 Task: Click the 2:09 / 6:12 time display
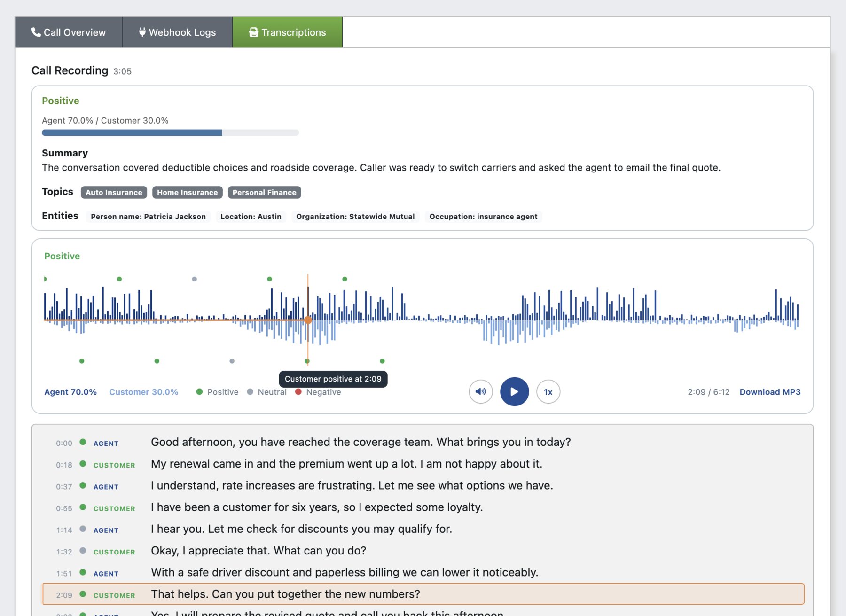point(709,392)
